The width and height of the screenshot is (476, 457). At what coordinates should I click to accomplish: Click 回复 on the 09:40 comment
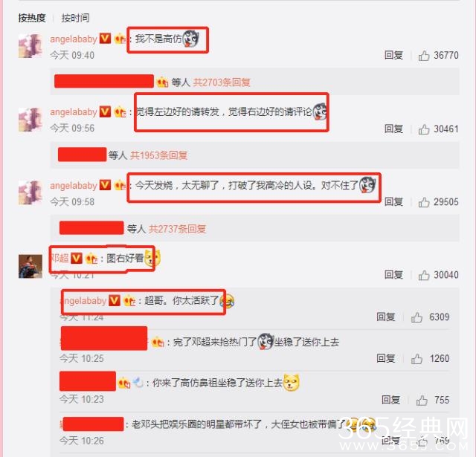tap(393, 55)
